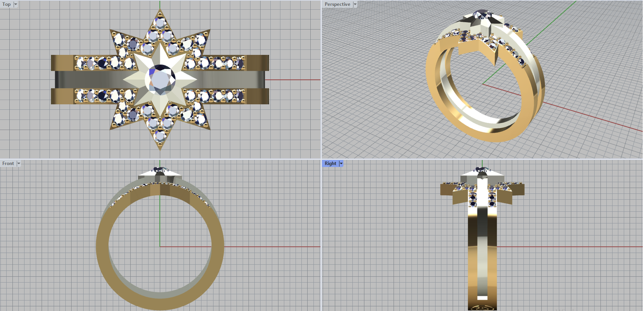Expand the Right viewport menu arrow
This screenshot has width=644, height=311.
[x=341, y=164]
